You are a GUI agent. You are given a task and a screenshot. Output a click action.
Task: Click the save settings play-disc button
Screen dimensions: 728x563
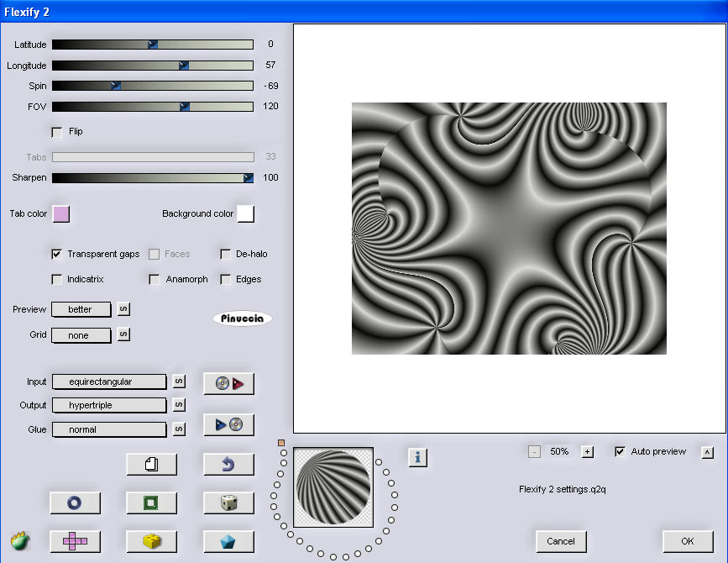pos(229,424)
